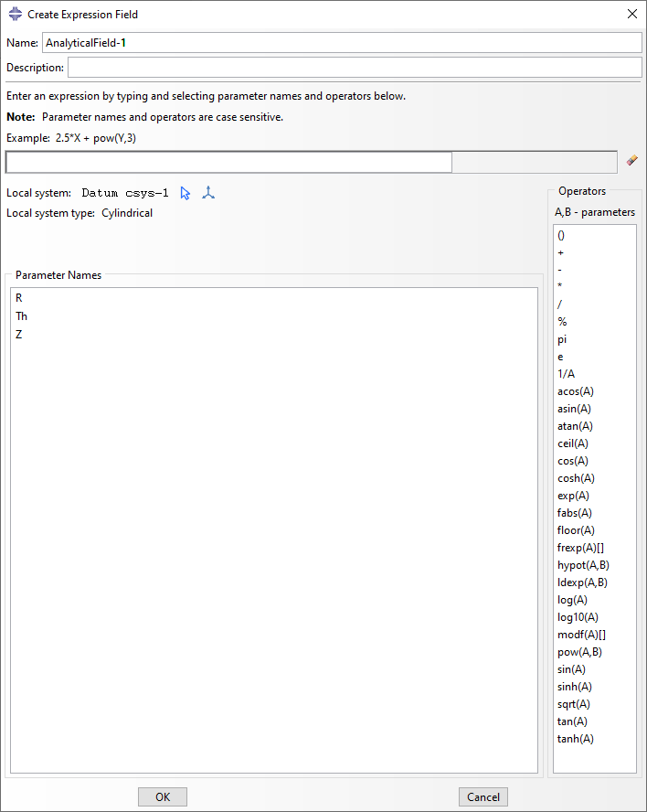The height and width of the screenshot is (812, 647).
Task: Select the exp(A) function
Action: [x=573, y=496]
